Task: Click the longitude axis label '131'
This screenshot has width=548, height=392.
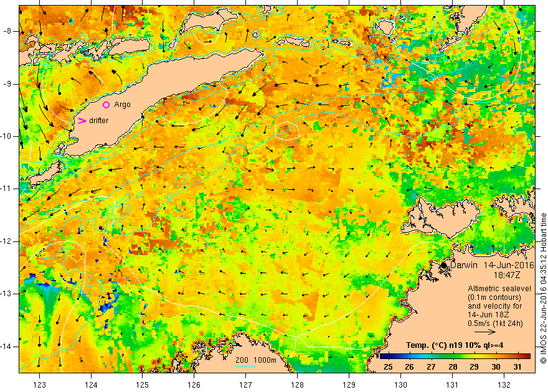Action: [x=452, y=385]
